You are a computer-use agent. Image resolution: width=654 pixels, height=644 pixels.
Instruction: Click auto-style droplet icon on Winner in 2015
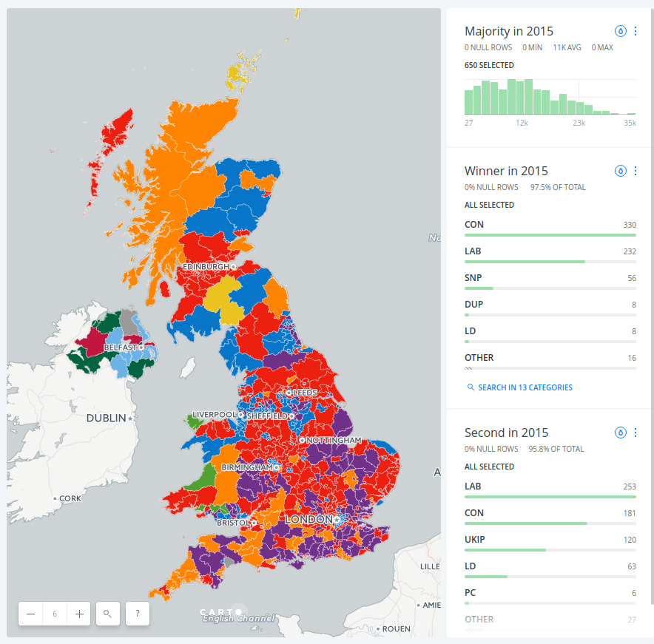coord(619,171)
